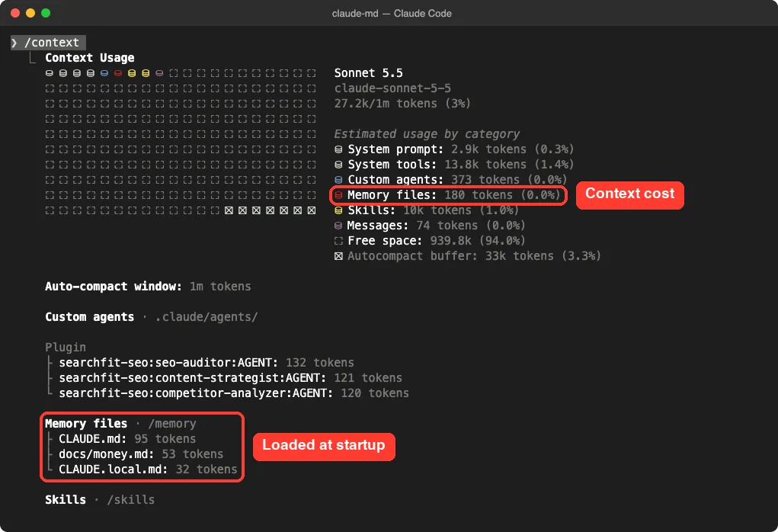Click the System prompt legend icon

[338, 149]
